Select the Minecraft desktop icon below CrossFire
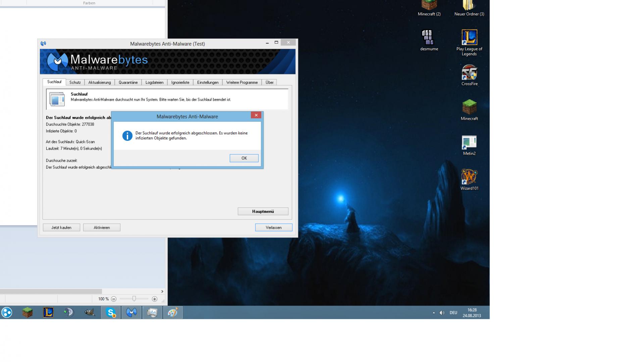The width and height of the screenshot is (644, 362). [x=469, y=110]
